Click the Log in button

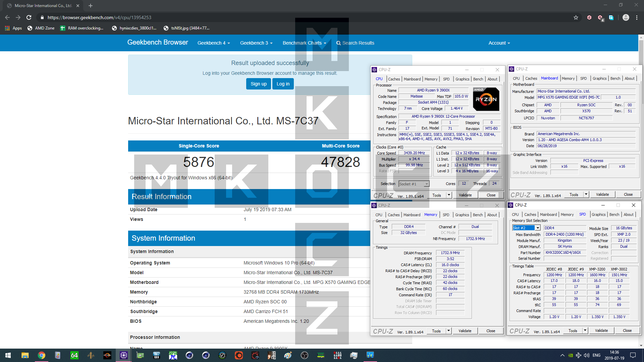pyautogui.click(x=283, y=84)
